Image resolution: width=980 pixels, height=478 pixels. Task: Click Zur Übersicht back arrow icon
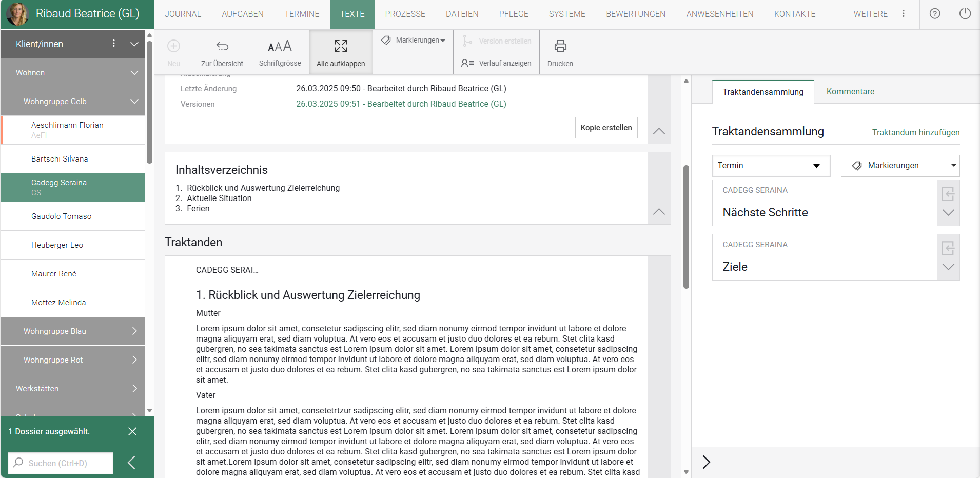(222, 47)
